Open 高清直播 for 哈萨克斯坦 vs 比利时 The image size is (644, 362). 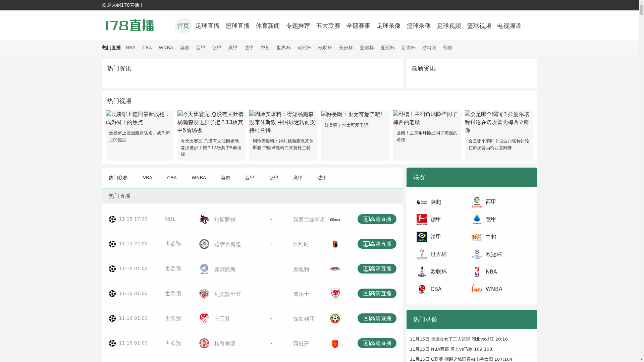(377, 244)
